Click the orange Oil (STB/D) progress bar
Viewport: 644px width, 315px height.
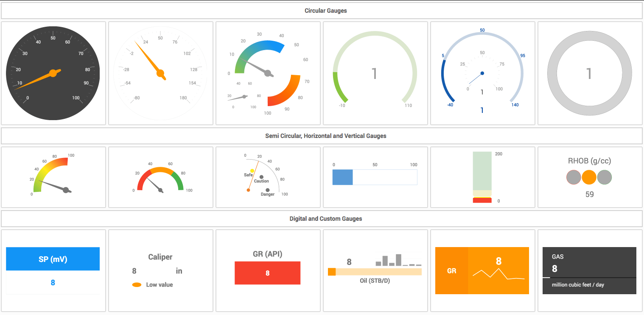[x=375, y=272]
